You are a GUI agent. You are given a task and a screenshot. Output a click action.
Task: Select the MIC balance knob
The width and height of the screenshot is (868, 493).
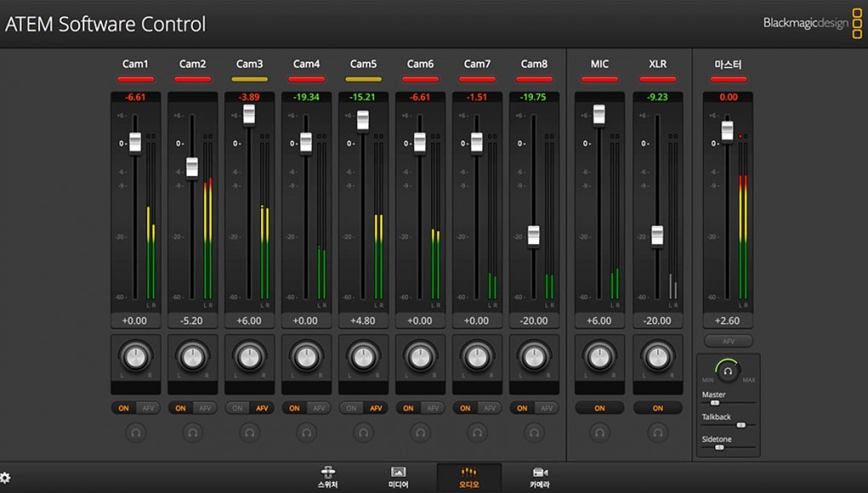click(599, 357)
